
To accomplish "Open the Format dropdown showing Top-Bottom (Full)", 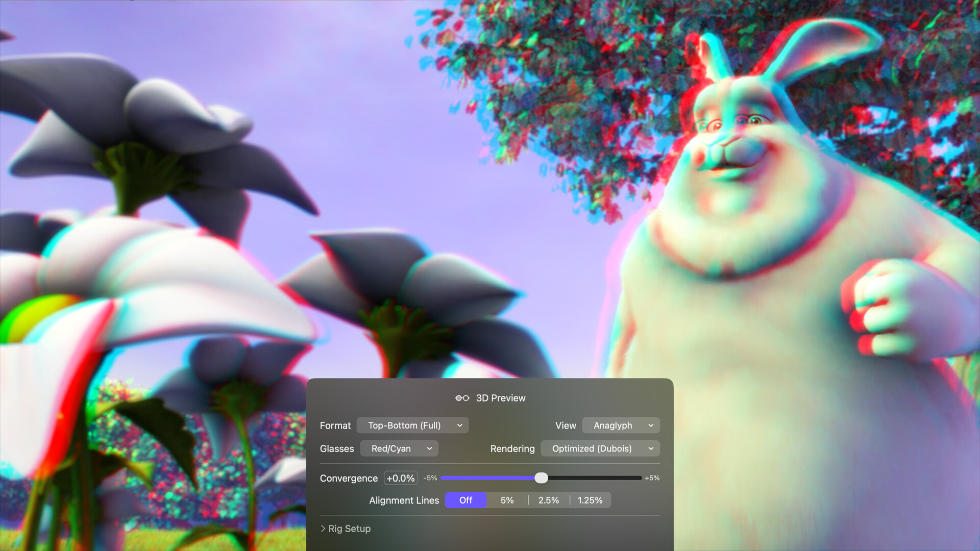I will coord(412,425).
